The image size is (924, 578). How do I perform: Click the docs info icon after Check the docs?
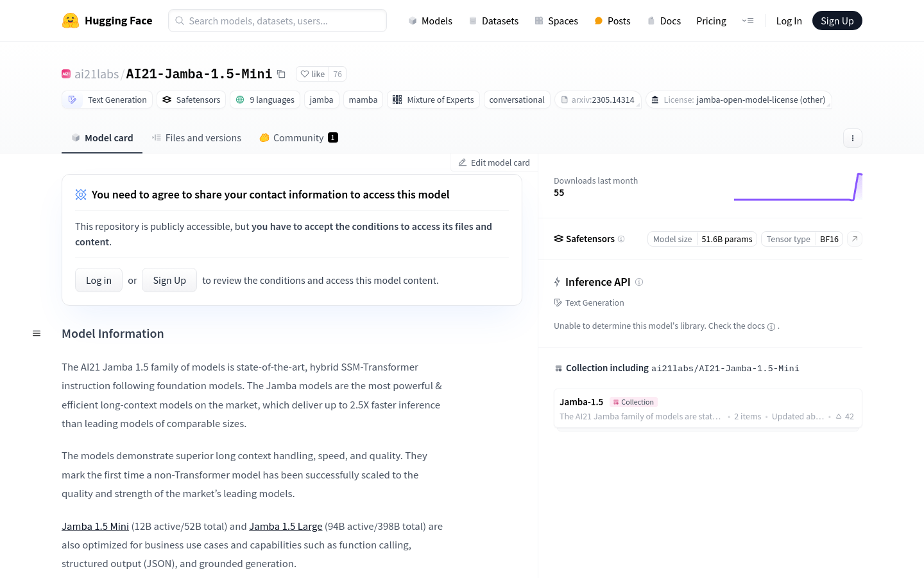click(x=771, y=326)
